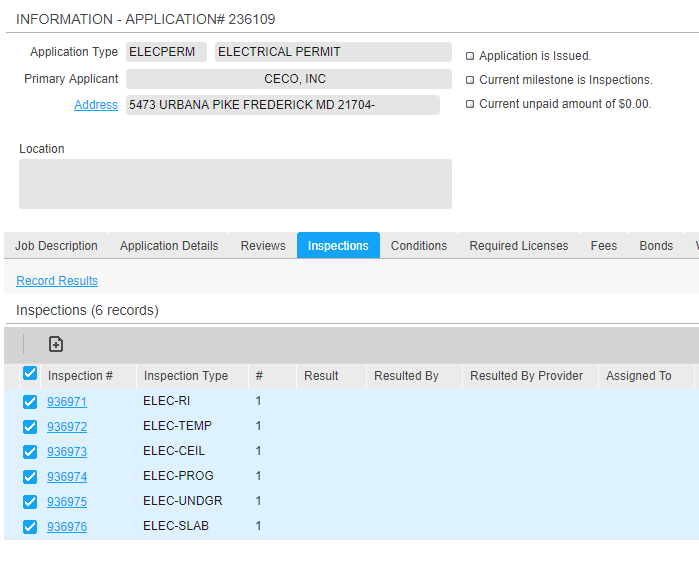Screen dimensions: 699x569
Task: Click the Record Results link
Action: point(57,281)
